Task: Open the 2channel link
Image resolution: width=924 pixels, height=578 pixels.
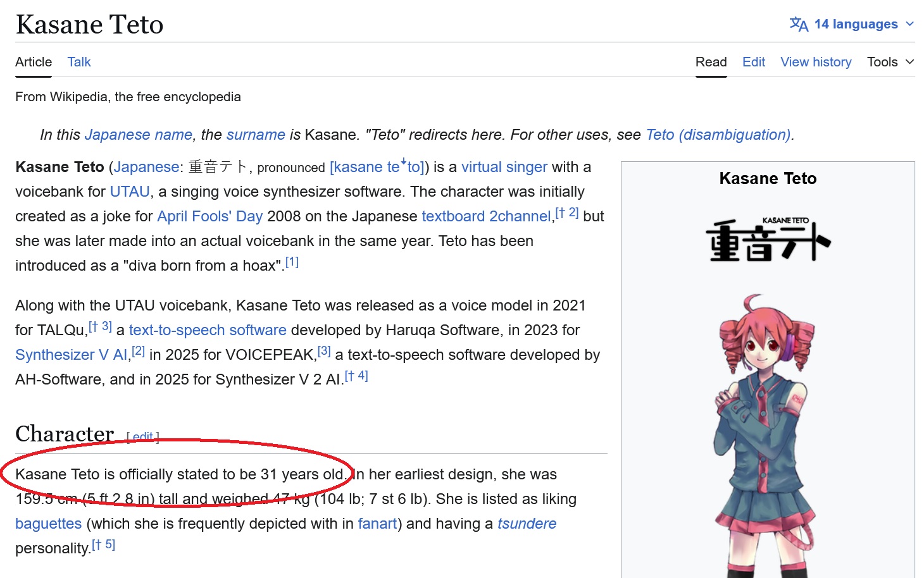Action: pos(520,216)
